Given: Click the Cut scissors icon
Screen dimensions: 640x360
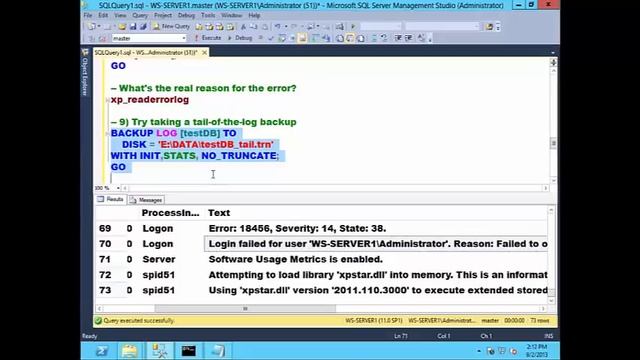Looking at the screenshot, I should [243, 27].
